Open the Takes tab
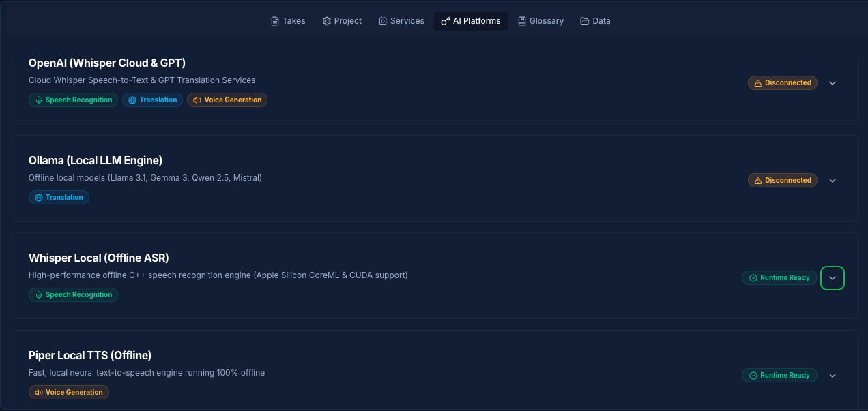 [288, 21]
